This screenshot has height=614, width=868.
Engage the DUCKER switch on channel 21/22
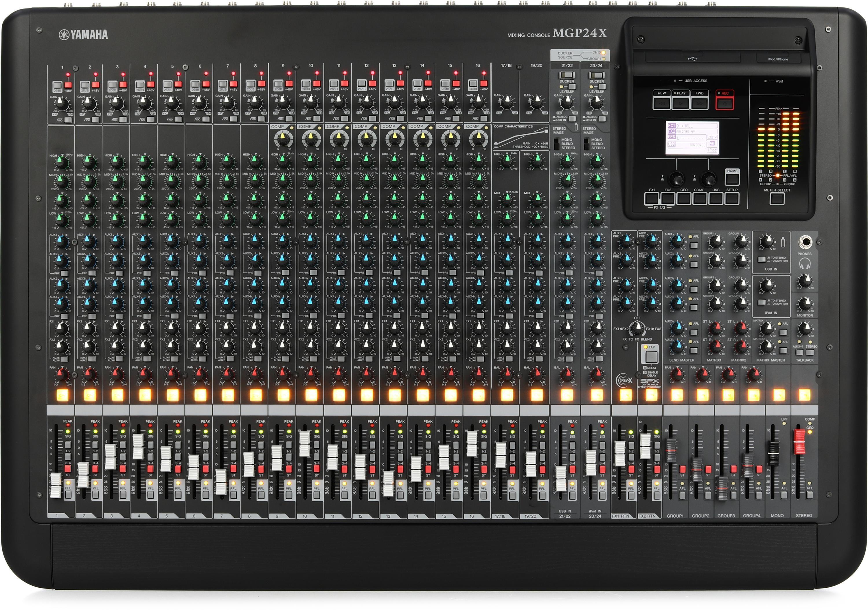tap(567, 75)
